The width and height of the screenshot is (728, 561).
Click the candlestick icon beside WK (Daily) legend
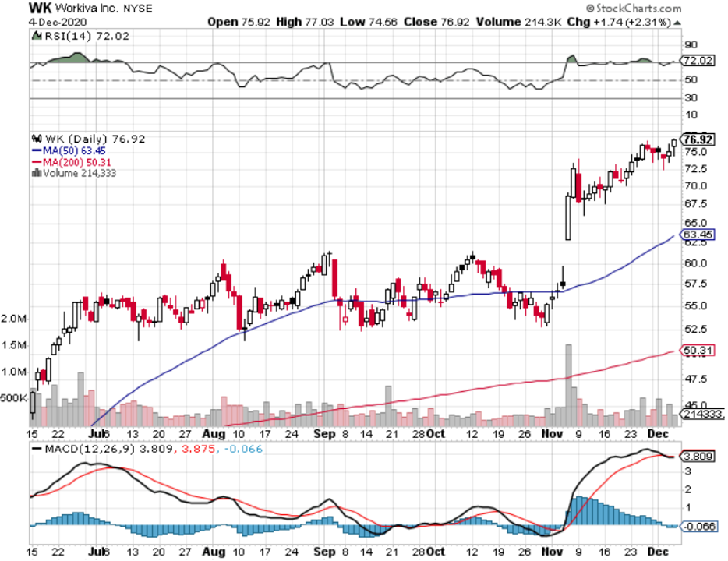[x=35, y=139]
